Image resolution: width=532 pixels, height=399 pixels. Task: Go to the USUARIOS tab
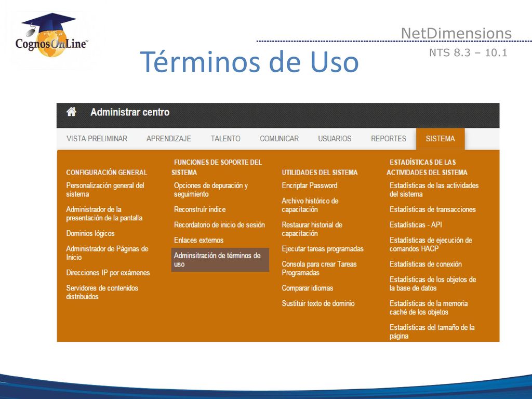[x=335, y=138]
